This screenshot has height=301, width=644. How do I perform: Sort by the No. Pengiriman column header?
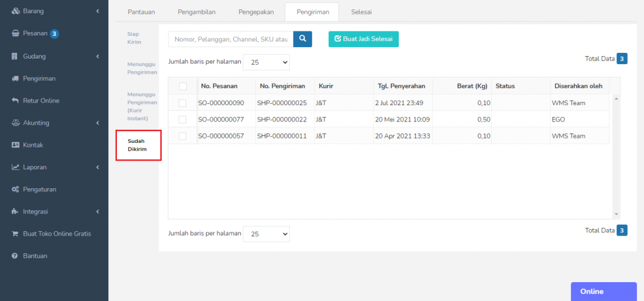pyautogui.click(x=282, y=86)
